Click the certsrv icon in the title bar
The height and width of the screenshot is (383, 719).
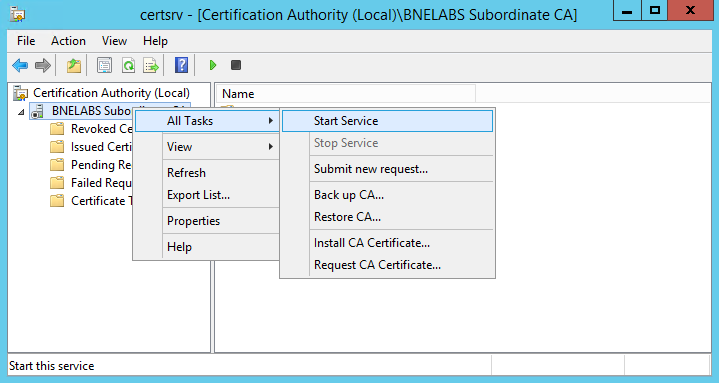[x=17, y=14]
